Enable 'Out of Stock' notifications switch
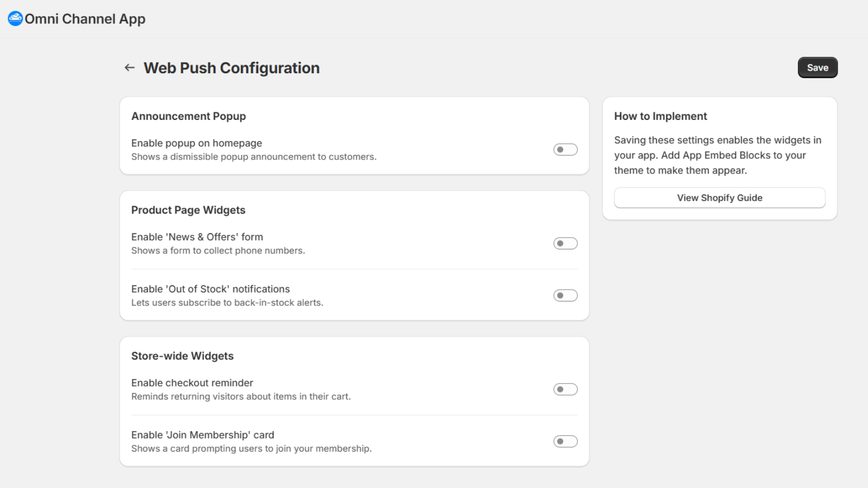Screen dimensions: 868x488 pyautogui.click(x=565, y=295)
